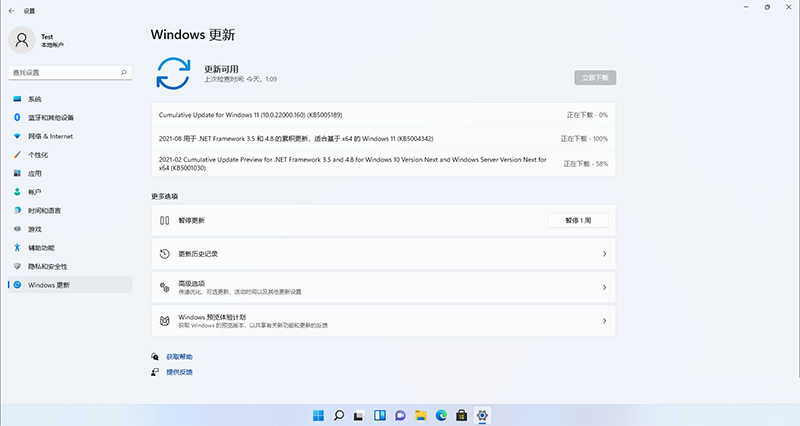Open the 提供反馈 link
The height and width of the screenshot is (426, 800).
click(180, 372)
